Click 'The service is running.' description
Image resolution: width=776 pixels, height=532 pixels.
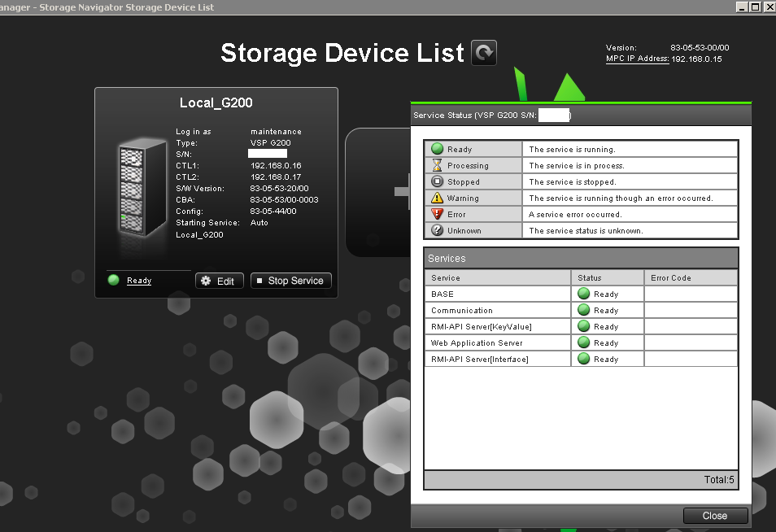pyautogui.click(x=572, y=150)
